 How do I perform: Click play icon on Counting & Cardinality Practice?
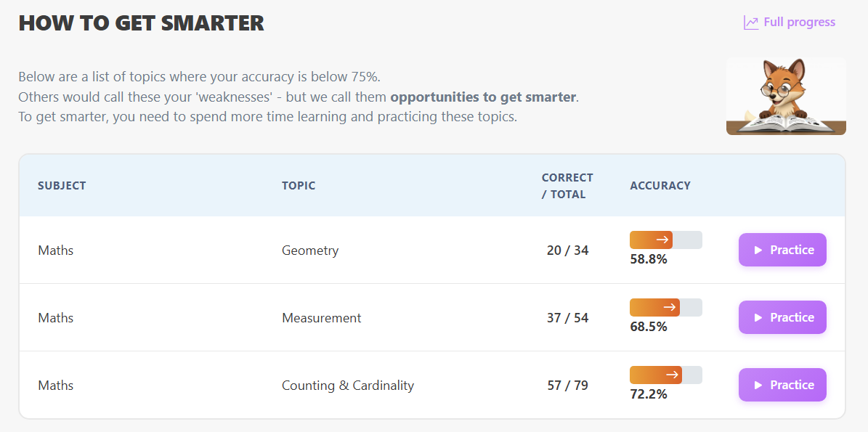pos(758,386)
